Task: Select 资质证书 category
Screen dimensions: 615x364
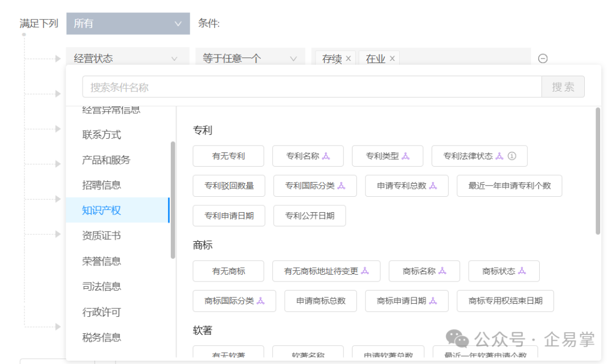Action: pos(118,235)
